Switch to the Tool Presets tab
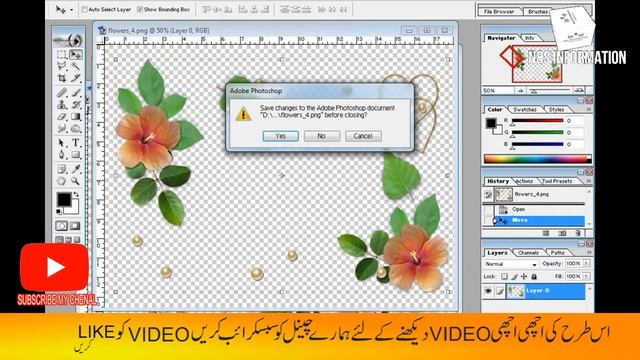 tap(557, 181)
